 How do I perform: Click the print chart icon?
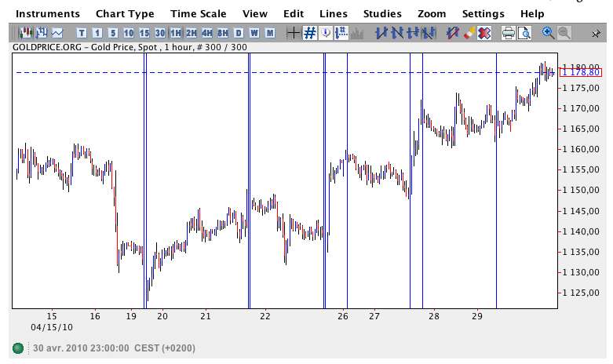508,33
